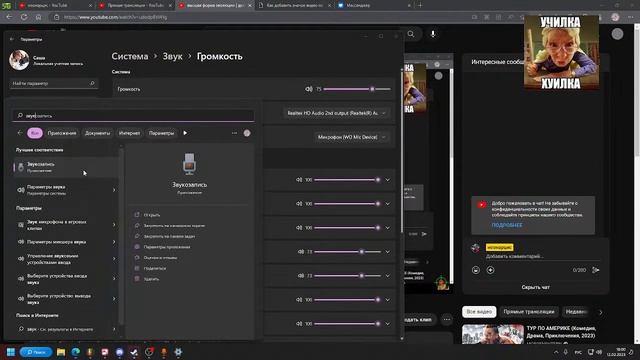This screenshot has height=360, width=640.
Task: Open 'ТУР ПО АМЕРИКЕ' video thumbnail
Action: pos(493,334)
